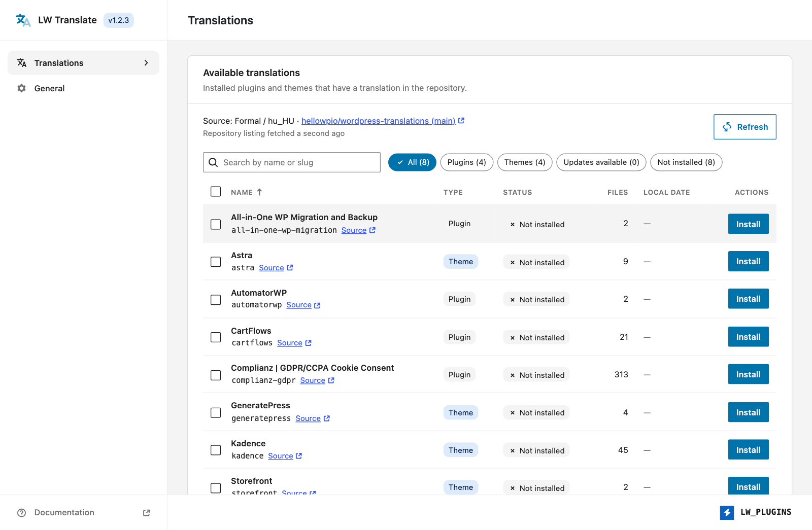Expand the Translations sidebar chevron
Image resolution: width=812 pixels, height=530 pixels.
click(146, 63)
